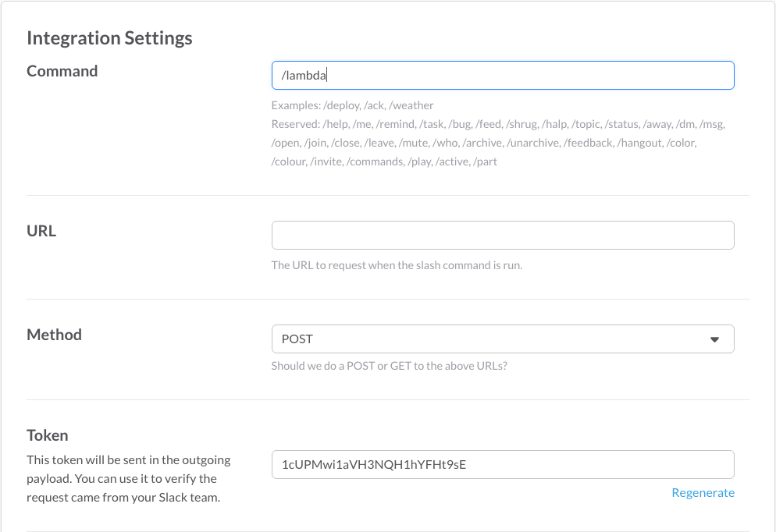Viewport: 776px width, 532px height.
Task: Click the Command input containing /lambda
Action: [x=503, y=75]
